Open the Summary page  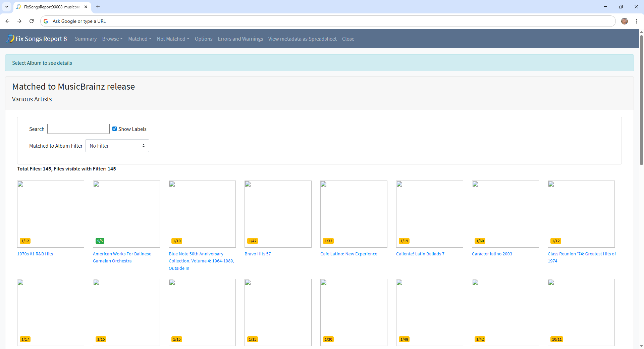tap(86, 39)
